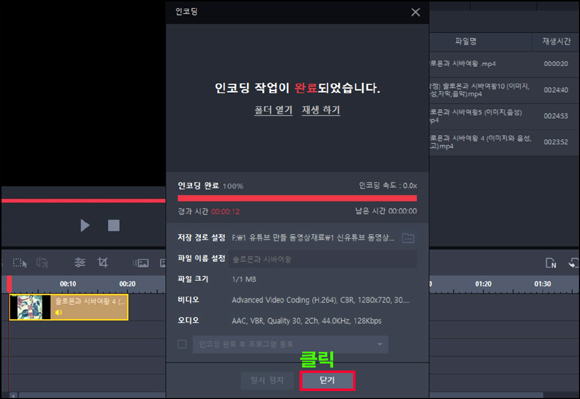Viewport: 580px width, 399px height.
Task: Click the save path text beginning with F:
Action: [313, 238]
